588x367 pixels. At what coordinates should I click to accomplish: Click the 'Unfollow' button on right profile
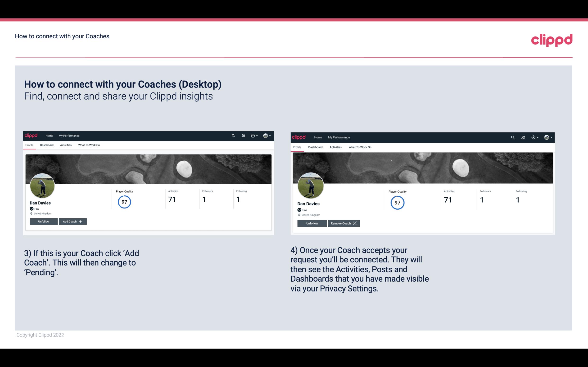312,223
